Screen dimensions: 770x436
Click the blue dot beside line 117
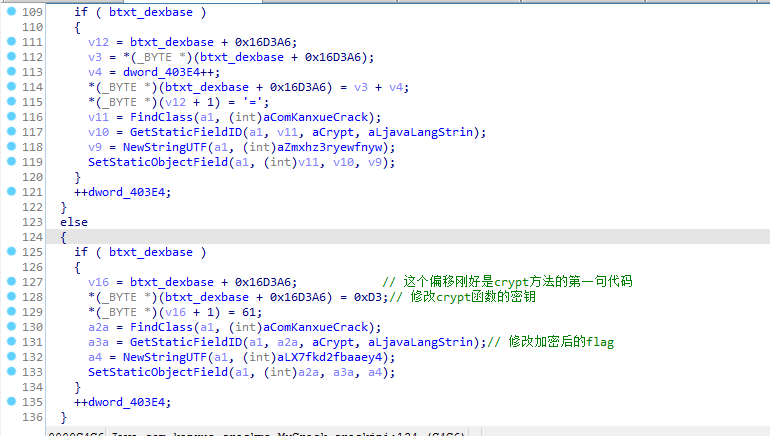coord(11,131)
